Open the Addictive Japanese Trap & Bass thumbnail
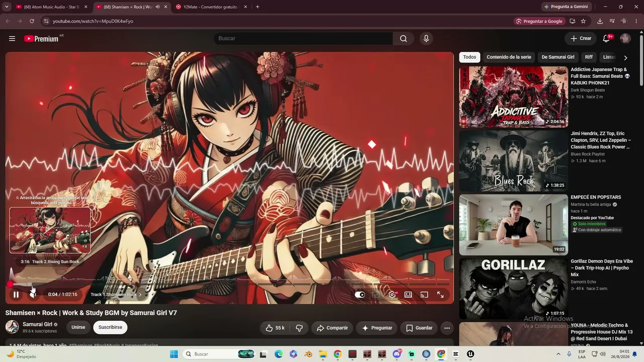The width and height of the screenshot is (644, 362). 514,97
